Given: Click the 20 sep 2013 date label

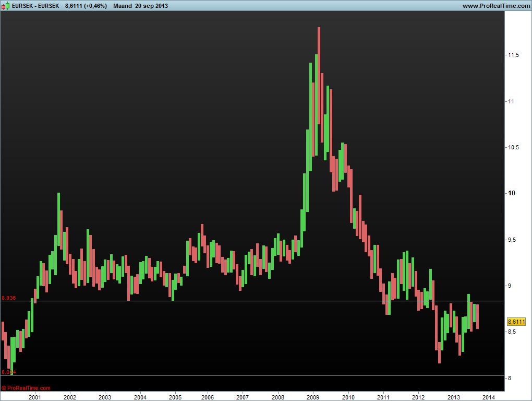Looking at the screenshot, I should pos(151,6).
